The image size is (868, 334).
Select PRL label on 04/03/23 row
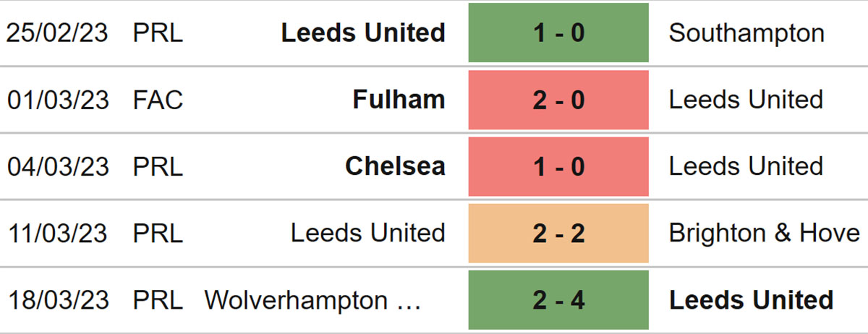tap(158, 166)
